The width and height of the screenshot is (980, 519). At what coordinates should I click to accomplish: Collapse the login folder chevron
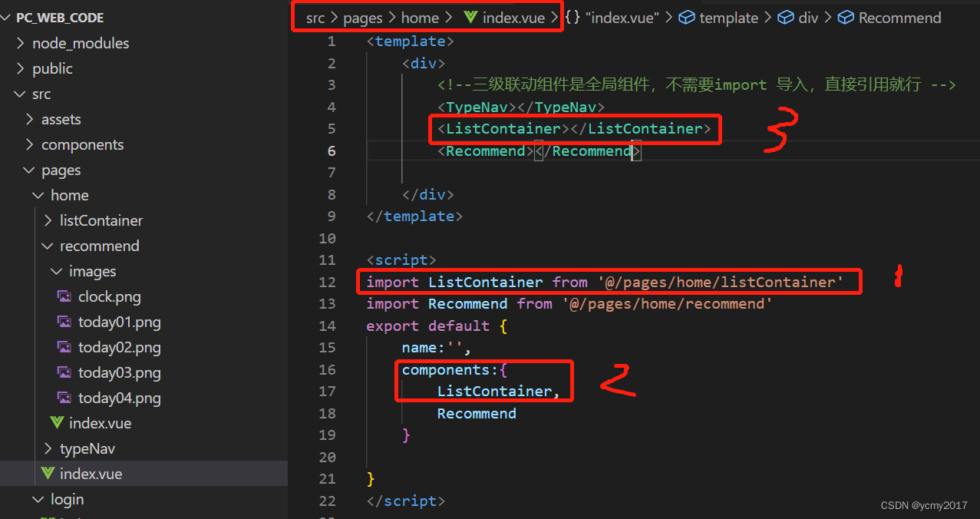(38, 499)
